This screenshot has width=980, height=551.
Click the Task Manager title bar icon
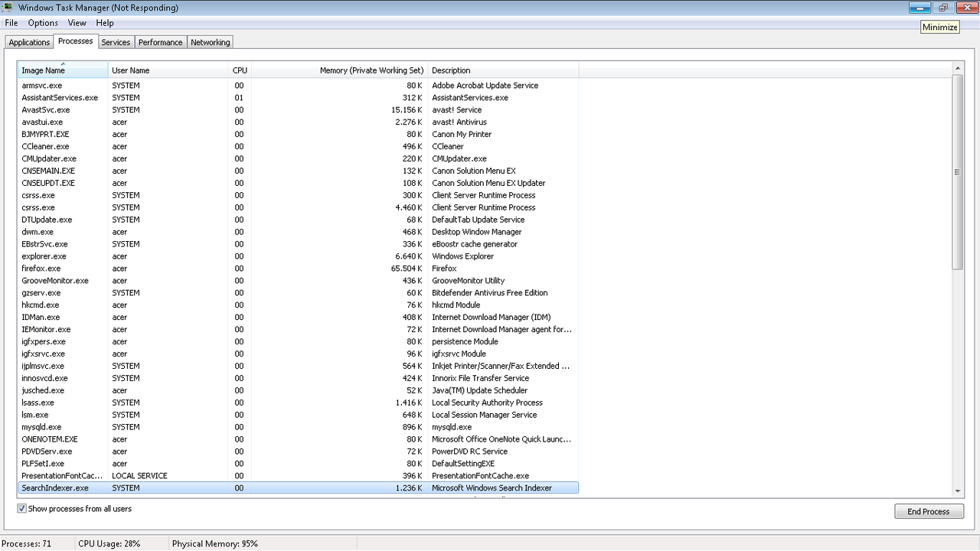[x=8, y=8]
